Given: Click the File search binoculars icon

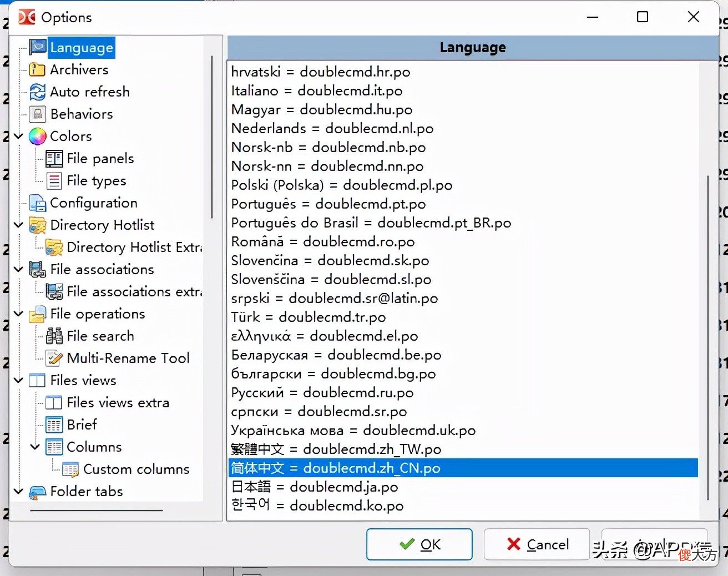Looking at the screenshot, I should point(54,336).
